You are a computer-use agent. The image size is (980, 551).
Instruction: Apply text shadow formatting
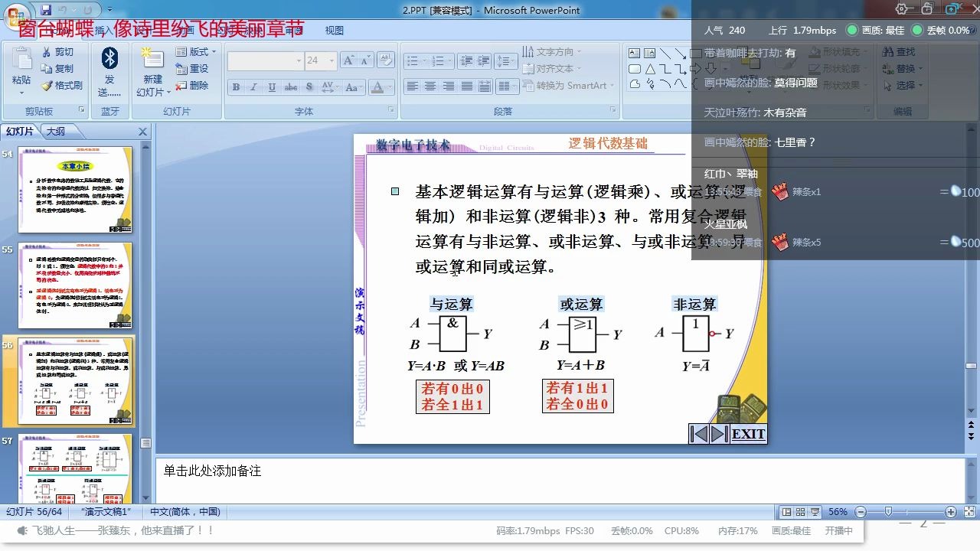tap(309, 87)
